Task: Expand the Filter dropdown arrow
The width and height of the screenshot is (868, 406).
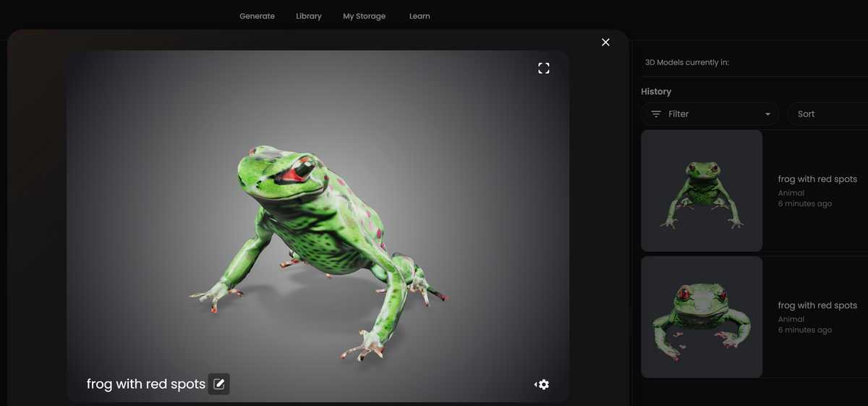Action: (767, 114)
